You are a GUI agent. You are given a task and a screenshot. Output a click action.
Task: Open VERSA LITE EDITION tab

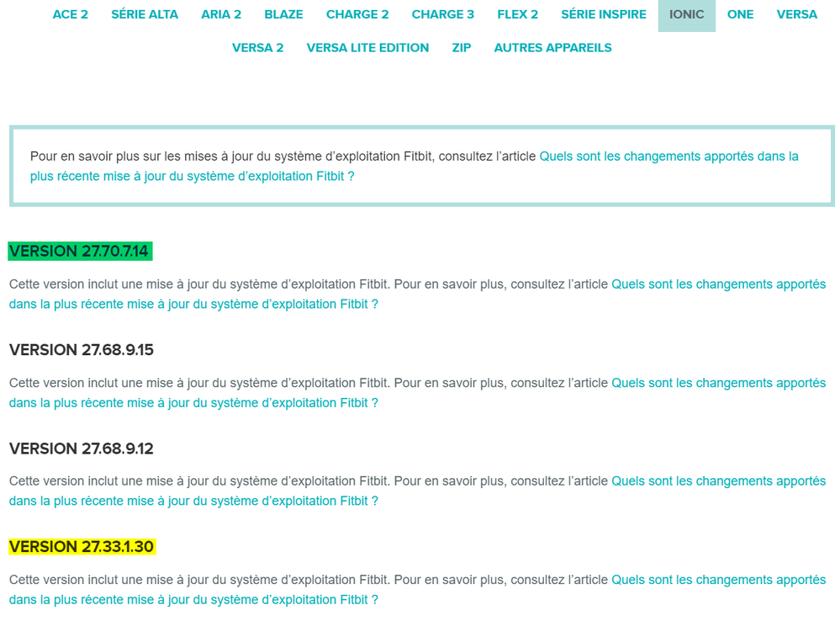click(367, 48)
